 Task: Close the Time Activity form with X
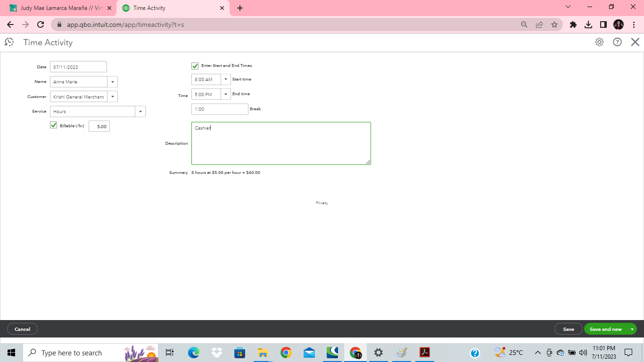[635, 42]
